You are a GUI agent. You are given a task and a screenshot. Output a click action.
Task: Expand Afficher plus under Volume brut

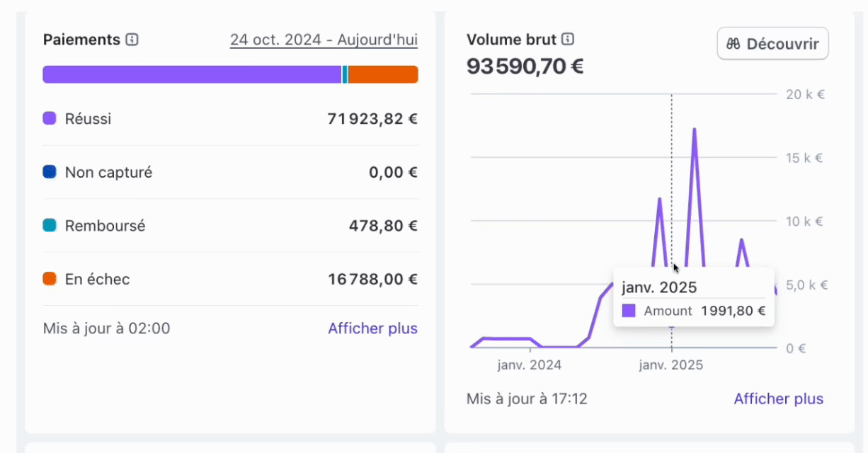tap(778, 398)
